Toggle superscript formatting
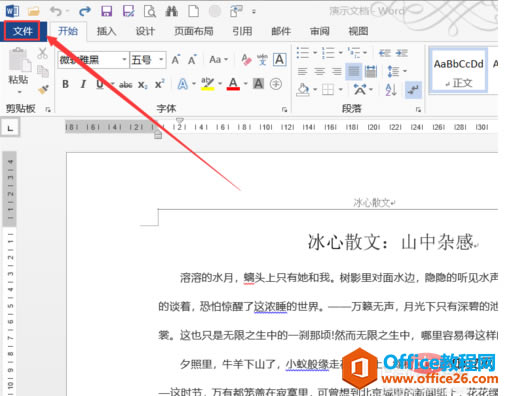The image size is (505, 396). click(160, 84)
